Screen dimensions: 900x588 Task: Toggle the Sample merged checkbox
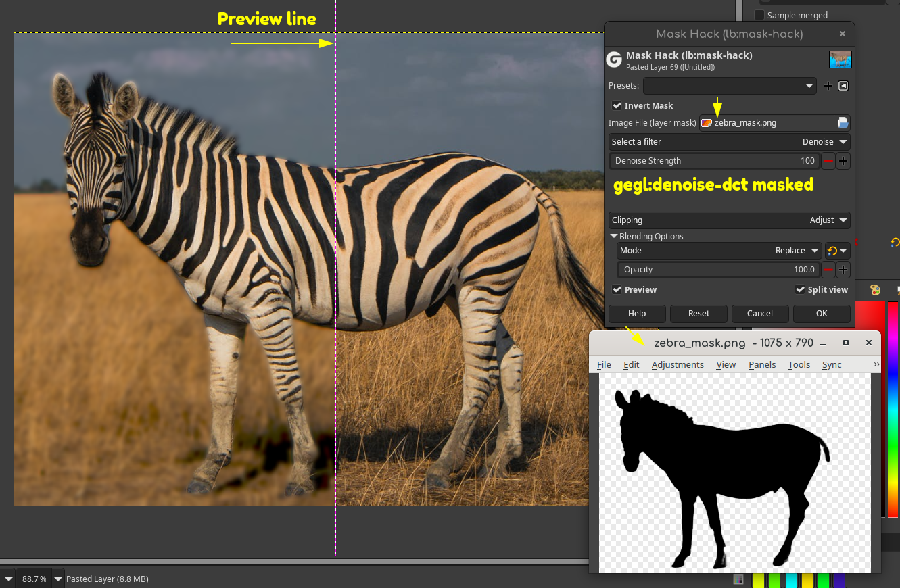click(x=759, y=15)
